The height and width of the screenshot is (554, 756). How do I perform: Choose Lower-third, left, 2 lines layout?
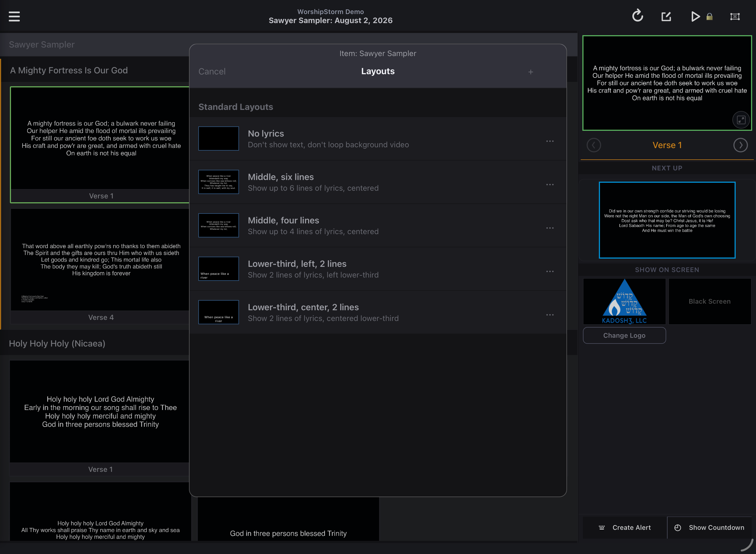click(x=378, y=269)
